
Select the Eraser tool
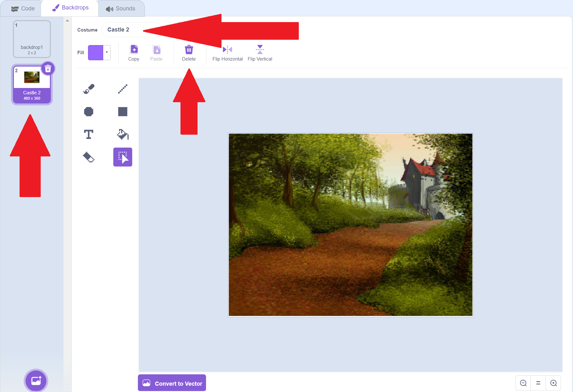point(89,157)
